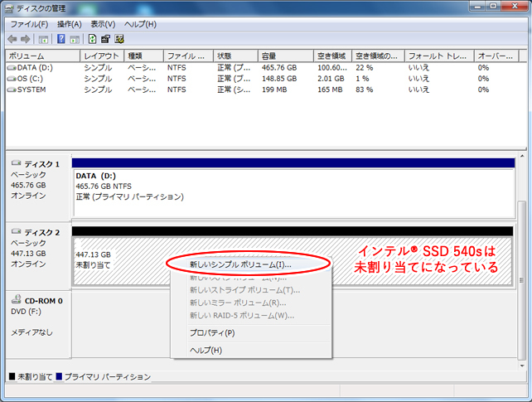Click the blue プライマリ パーティション legend swatch
This screenshot has height=402, width=532.
tap(59, 376)
